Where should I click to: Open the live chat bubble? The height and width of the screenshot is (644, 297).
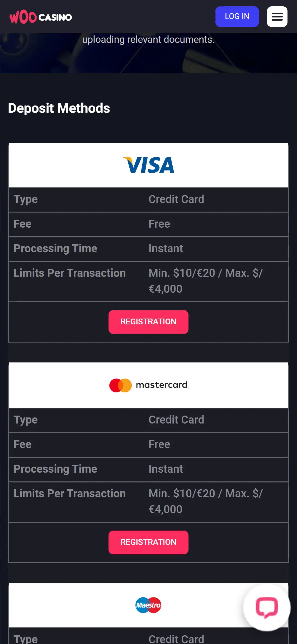pos(267,607)
